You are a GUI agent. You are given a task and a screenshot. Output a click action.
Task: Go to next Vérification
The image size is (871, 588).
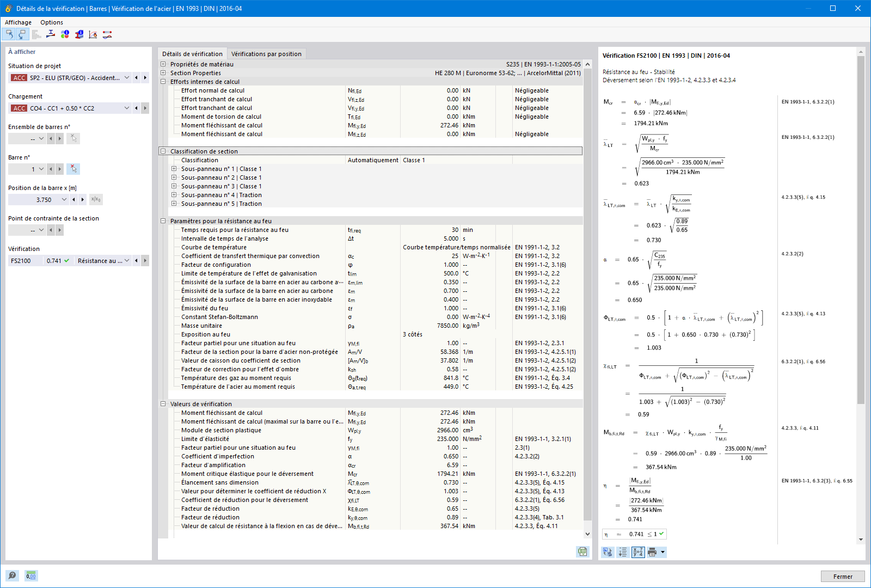pos(145,261)
